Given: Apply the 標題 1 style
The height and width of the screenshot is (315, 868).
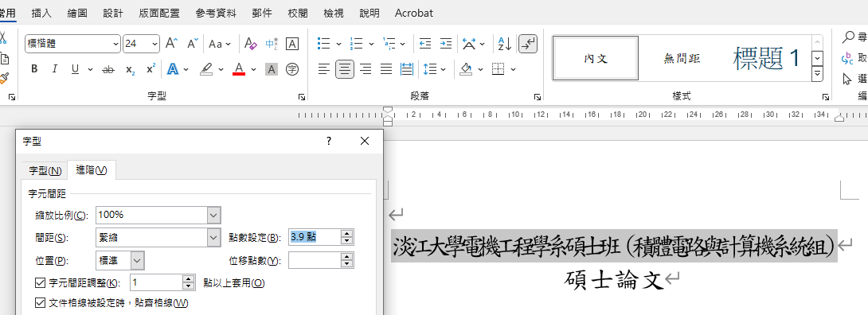Looking at the screenshot, I should [767, 58].
